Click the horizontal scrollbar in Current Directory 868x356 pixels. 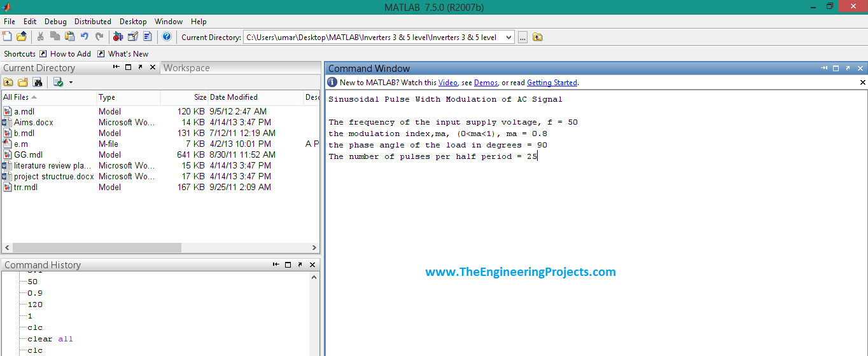(x=97, y=248)
